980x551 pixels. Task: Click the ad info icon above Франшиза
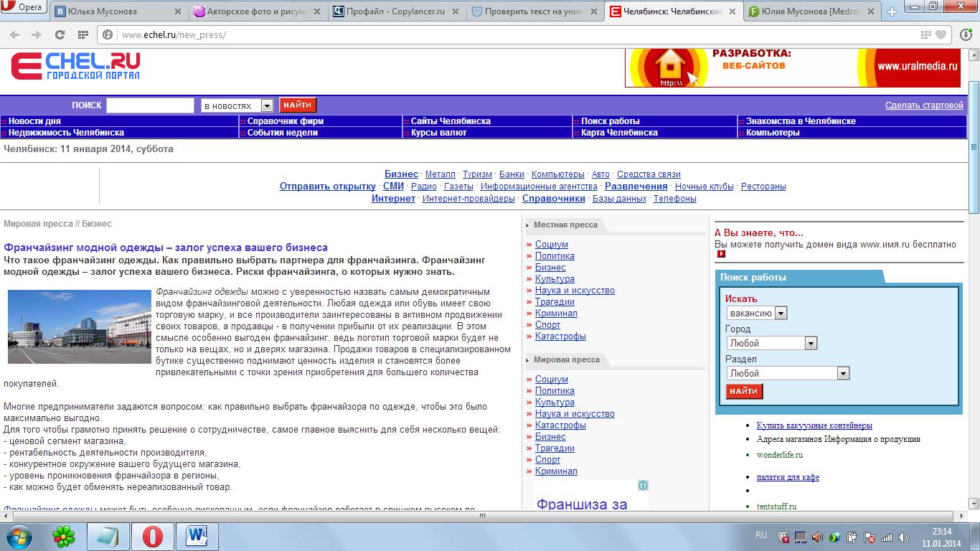644,485
